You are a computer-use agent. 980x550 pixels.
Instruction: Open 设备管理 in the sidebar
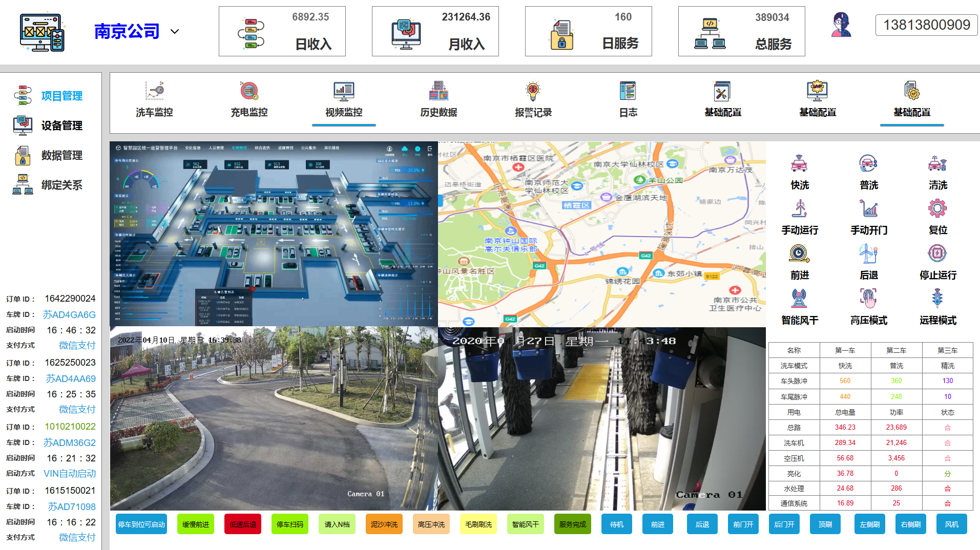point(61,125)
